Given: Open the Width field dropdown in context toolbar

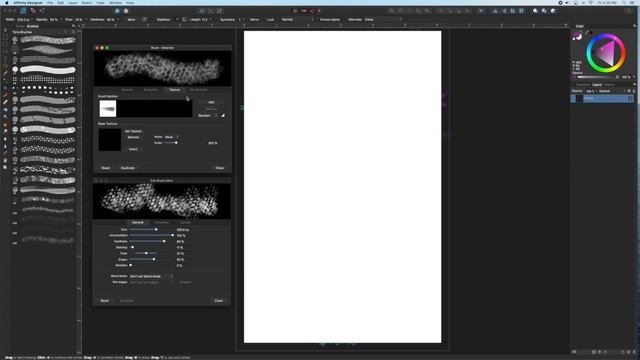Looking at the screenshot, I should (32, 20).
